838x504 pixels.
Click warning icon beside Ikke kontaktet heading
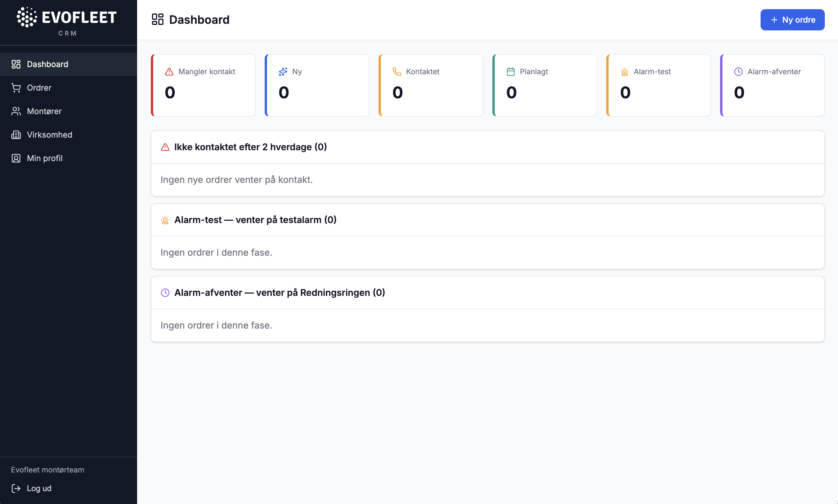click(165, 147)
